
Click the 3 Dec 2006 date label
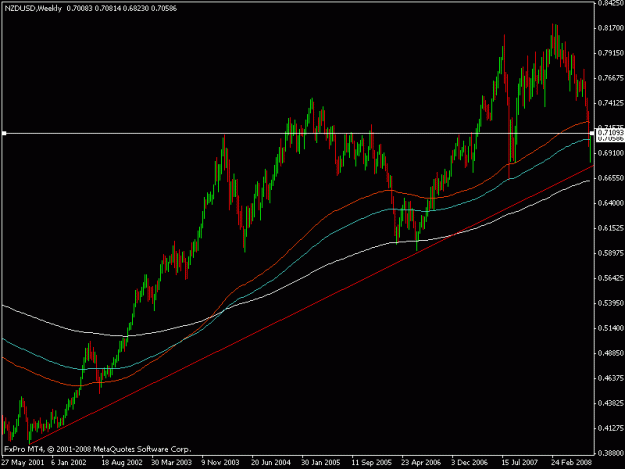470,463
